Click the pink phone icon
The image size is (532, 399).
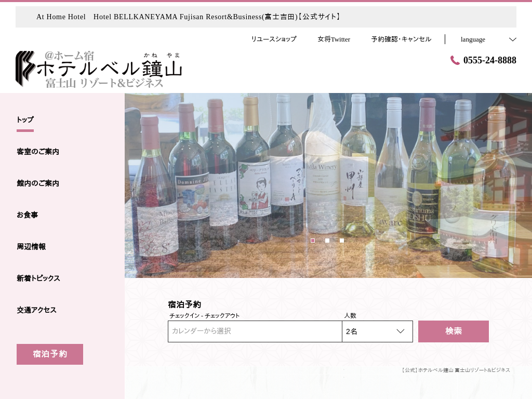coord(455,60)
